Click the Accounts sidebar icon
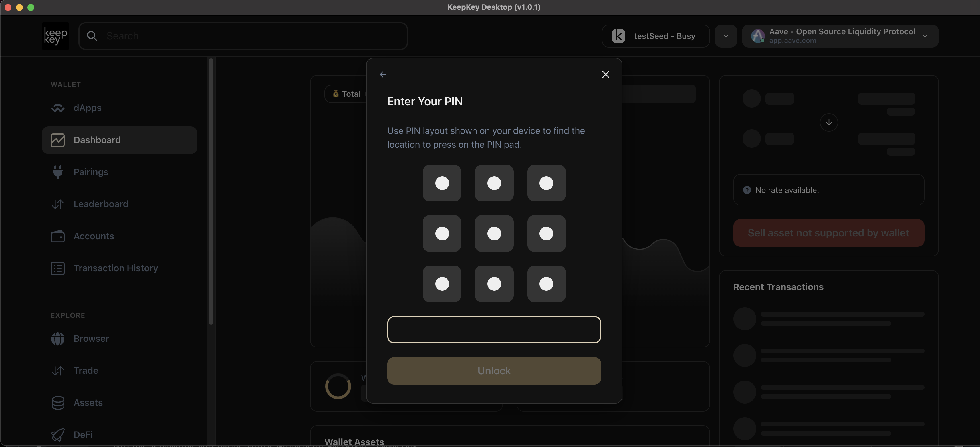The height and width of the screenshot is (447, 980). pyautogui.click(x=57, y=236)
